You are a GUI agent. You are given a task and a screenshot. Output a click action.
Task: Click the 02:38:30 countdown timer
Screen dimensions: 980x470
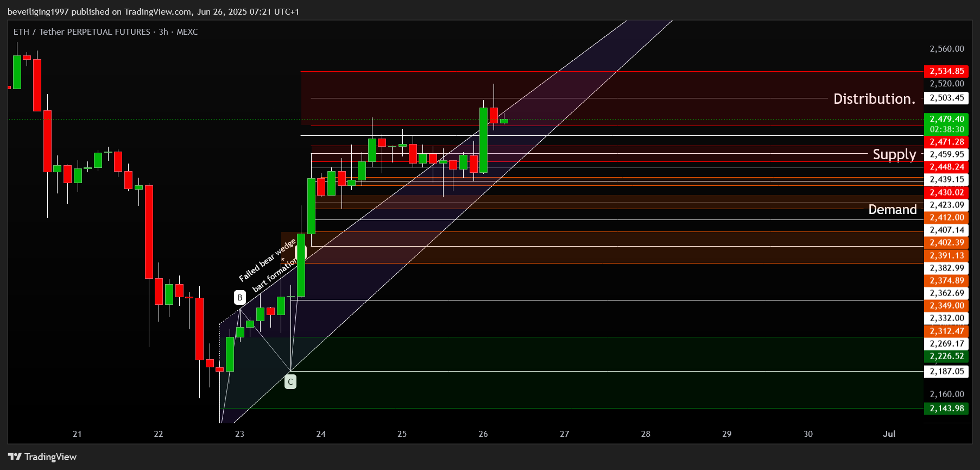click(x=946, y=129)
